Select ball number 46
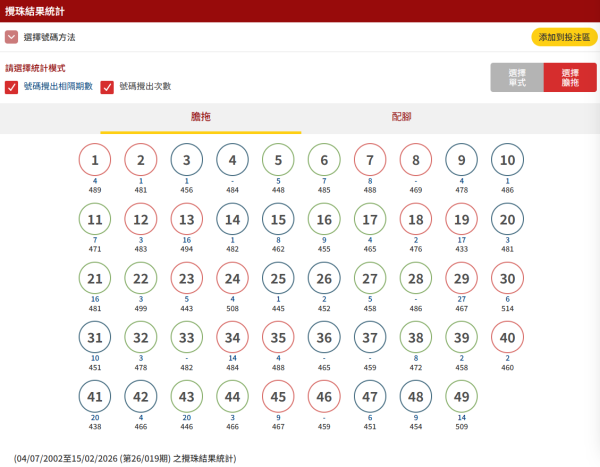Image resolution: width=600 pixels, height=467 pixels. click(324, 398)
